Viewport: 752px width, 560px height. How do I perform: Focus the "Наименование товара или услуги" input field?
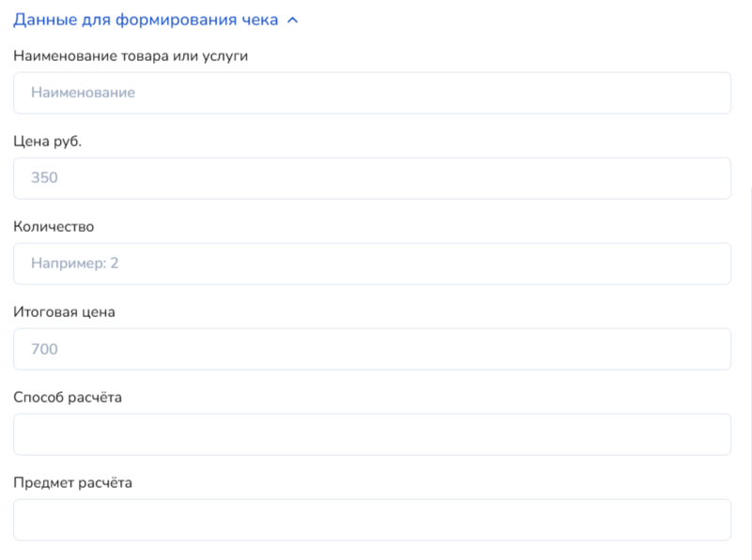(372, 93)
